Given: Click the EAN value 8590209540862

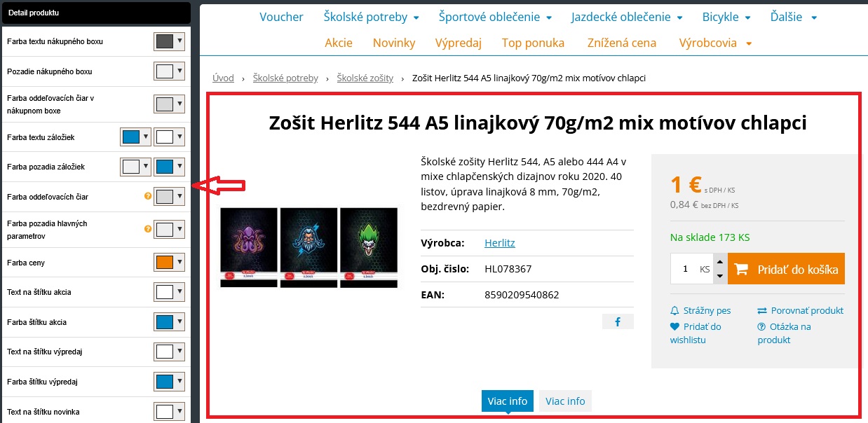Looking at the screenshot, I should point(522,295).
